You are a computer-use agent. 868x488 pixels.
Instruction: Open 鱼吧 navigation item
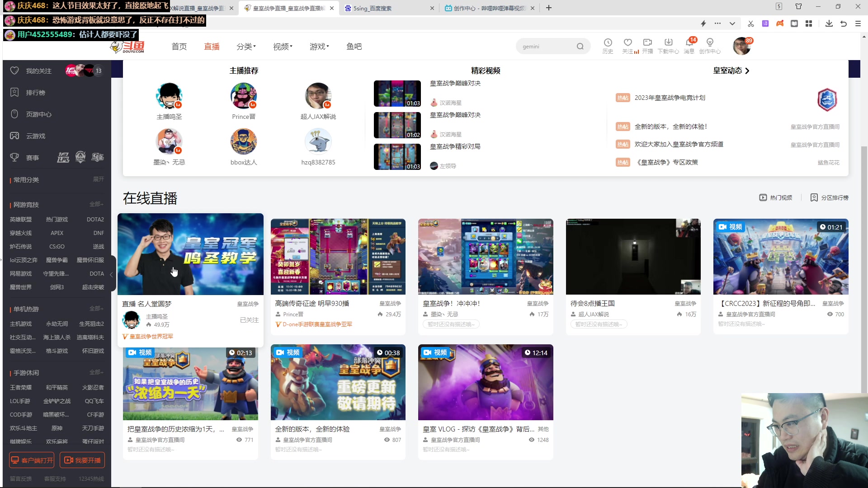pyautogui.click(x=354, y=47)
